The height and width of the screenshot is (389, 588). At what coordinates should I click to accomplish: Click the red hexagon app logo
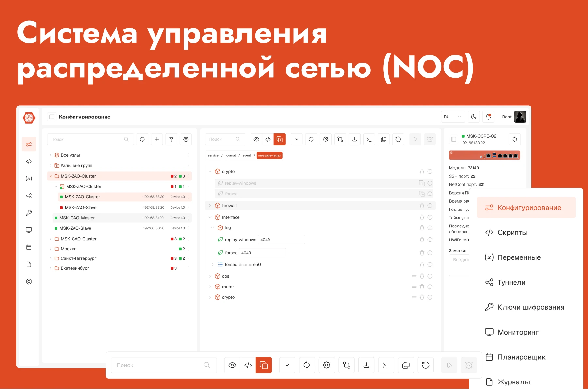click(29, 118)
